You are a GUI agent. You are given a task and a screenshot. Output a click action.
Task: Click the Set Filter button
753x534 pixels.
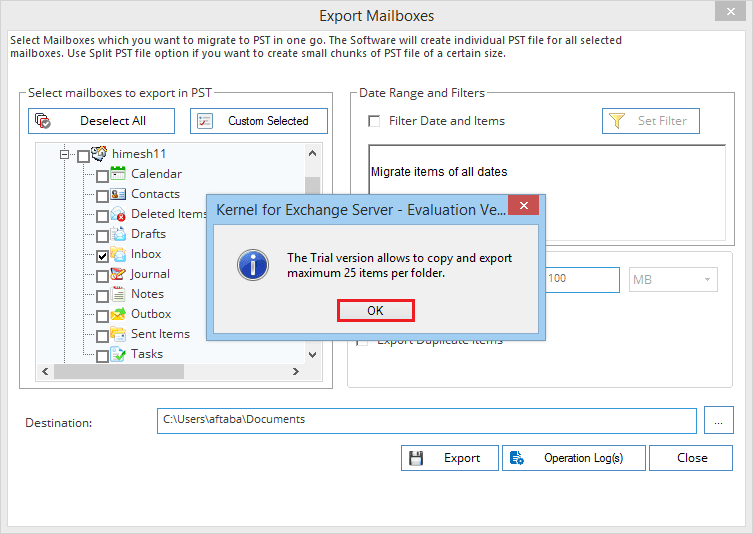click(651, 121)
